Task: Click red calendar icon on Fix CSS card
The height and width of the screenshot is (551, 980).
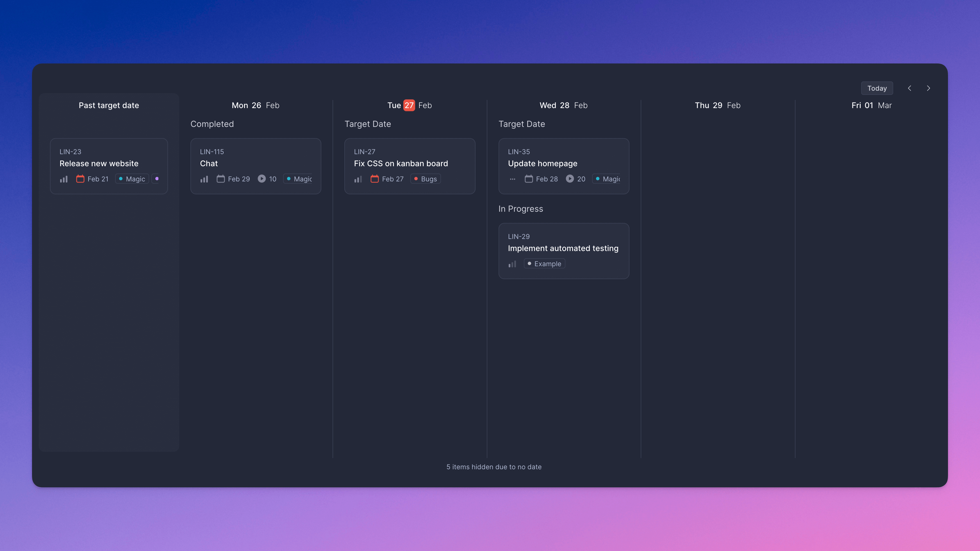Action: point(375,179)
